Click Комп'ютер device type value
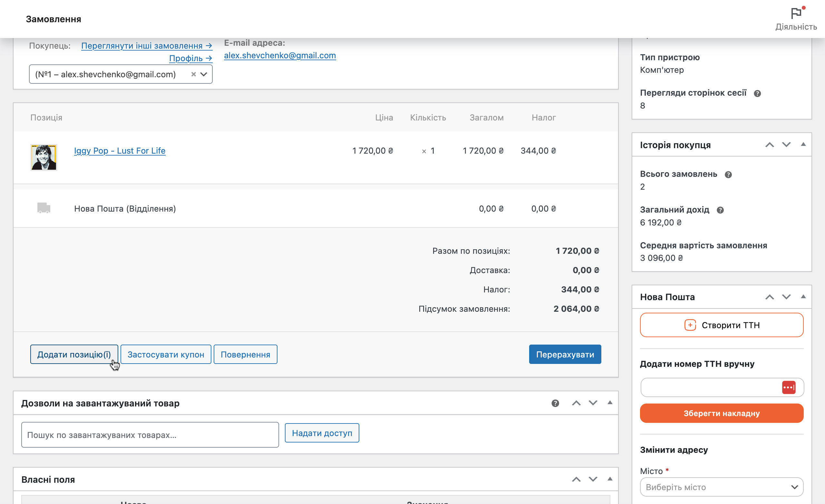The height and width of the screenshot is (504, 825). pos(662,70)
